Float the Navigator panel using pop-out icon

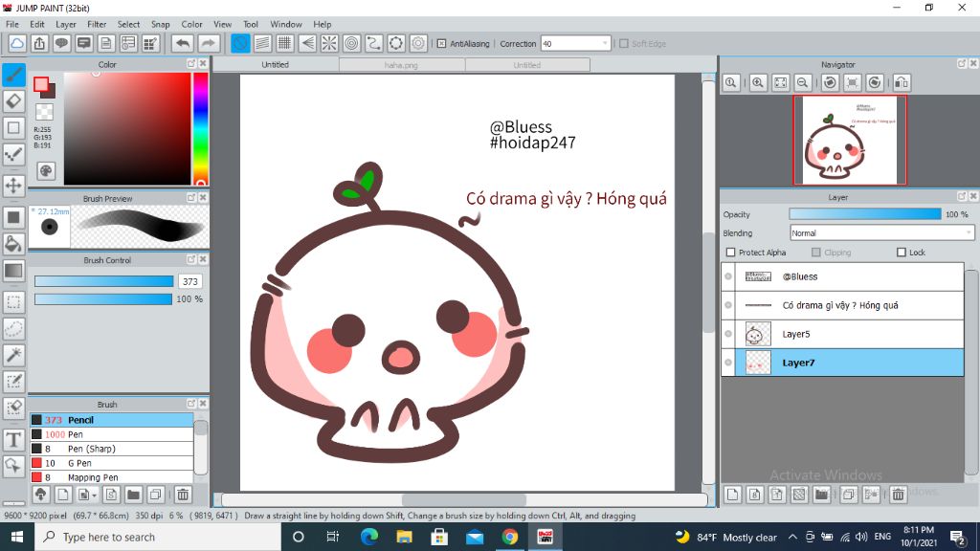tap(962, 64)
